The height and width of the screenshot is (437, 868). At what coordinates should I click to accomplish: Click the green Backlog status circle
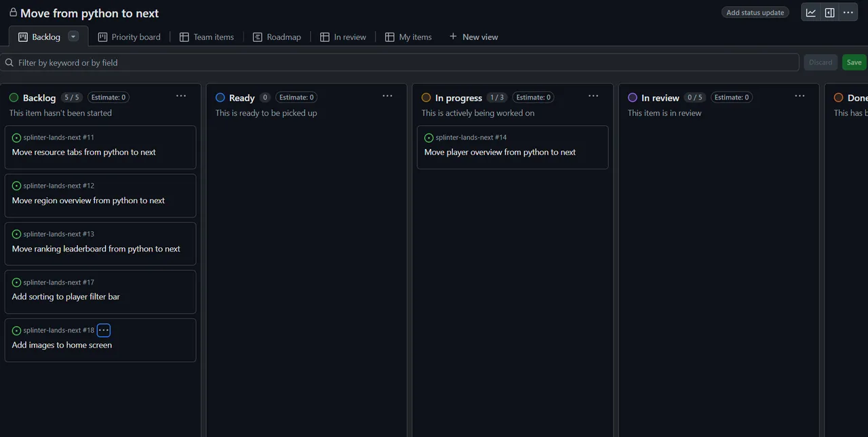14,98
